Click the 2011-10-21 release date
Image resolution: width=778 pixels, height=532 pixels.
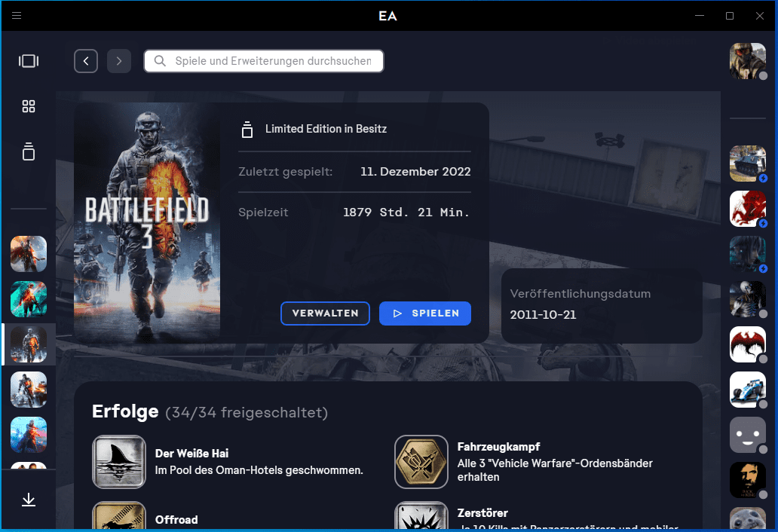point(544,315)
